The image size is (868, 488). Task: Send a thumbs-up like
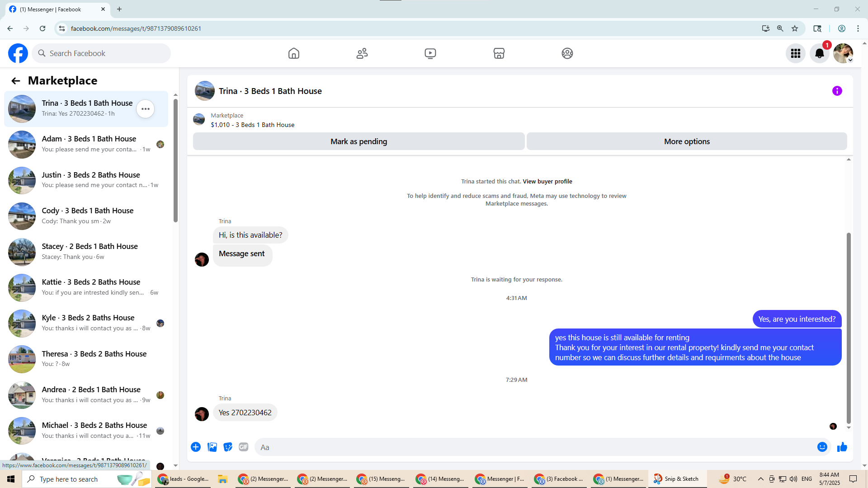(842, 447)
